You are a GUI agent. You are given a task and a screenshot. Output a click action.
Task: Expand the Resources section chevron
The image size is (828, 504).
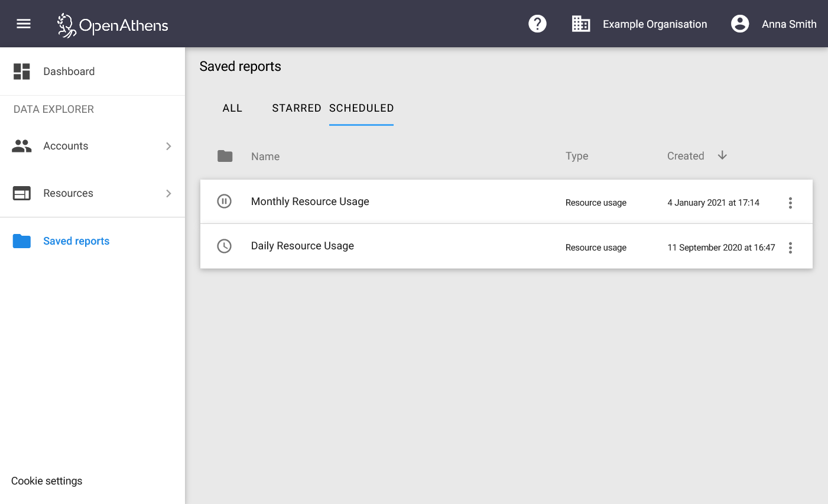(168, 193)
